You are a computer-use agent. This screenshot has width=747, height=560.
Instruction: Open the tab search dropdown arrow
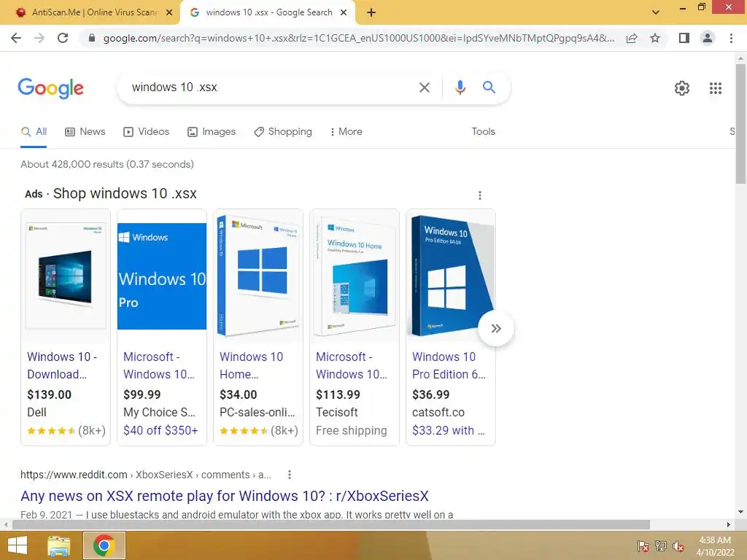[x=656, y=12]
